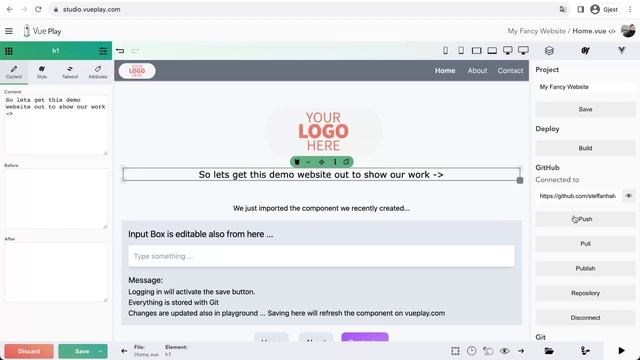
Task: Toggle preview eye icon in bottom bar
Action: [504, 351]
